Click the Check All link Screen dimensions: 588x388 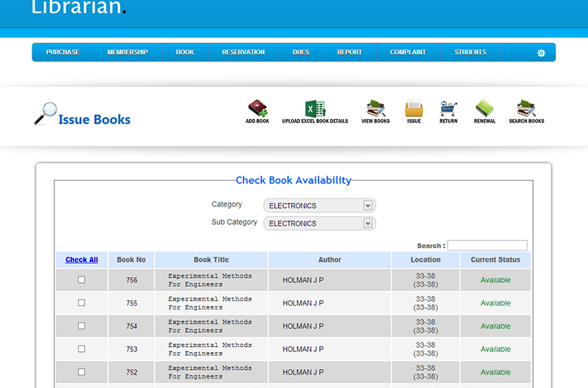click(82, 259)
